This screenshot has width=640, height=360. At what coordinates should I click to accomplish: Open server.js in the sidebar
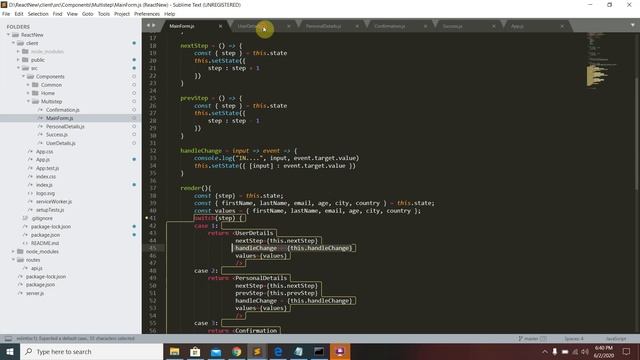click(35, 293)
